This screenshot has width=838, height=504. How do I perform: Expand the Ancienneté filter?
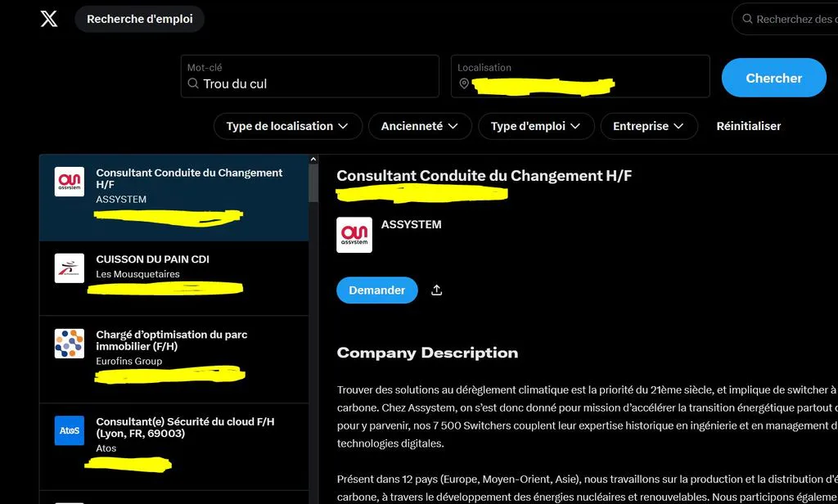point(420,126)
